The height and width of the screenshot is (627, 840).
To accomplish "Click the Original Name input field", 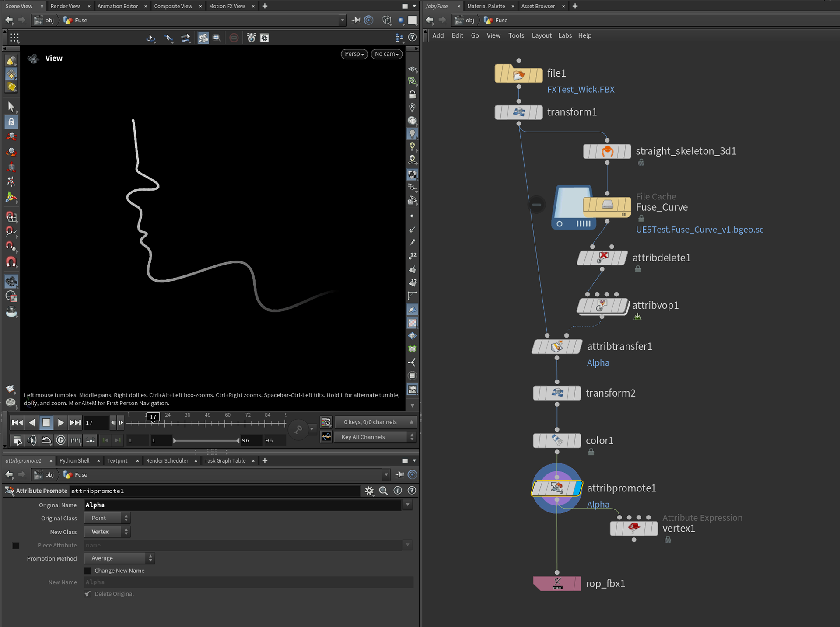I will pyautogui.click(x=243, y=505).
